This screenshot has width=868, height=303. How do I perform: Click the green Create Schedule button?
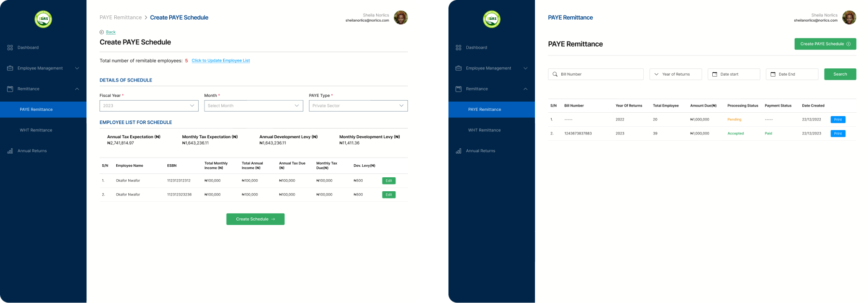[256, 219]
